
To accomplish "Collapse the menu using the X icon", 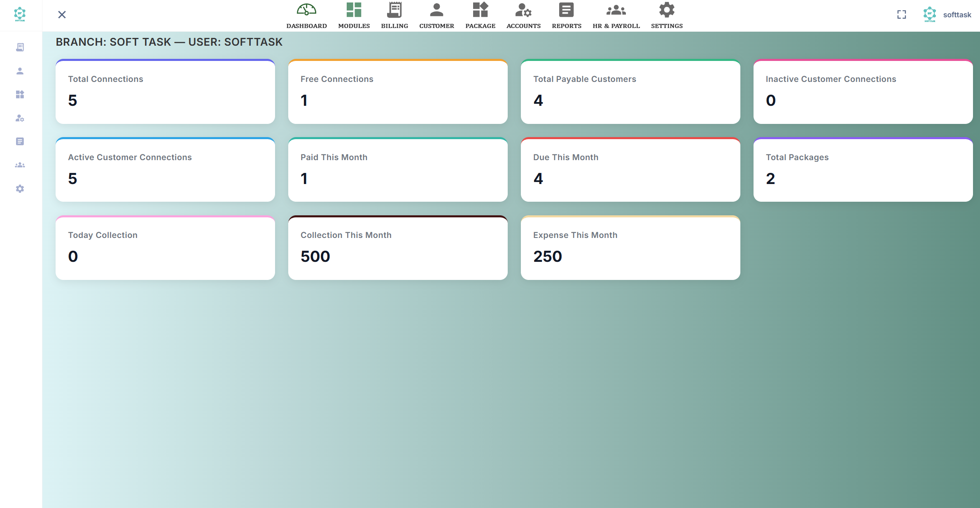I will point(62,14).
